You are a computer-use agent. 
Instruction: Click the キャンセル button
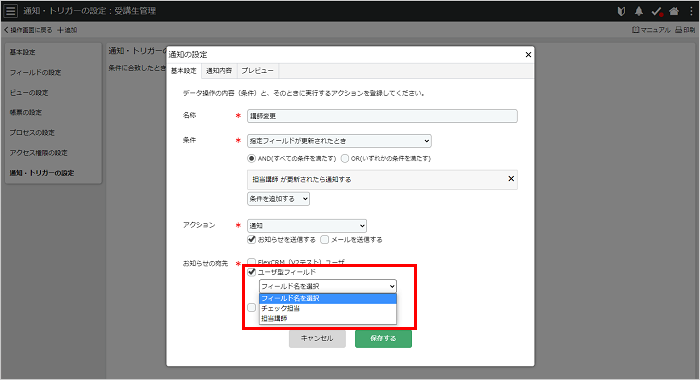pyautogui.click(x=317, y=338)
